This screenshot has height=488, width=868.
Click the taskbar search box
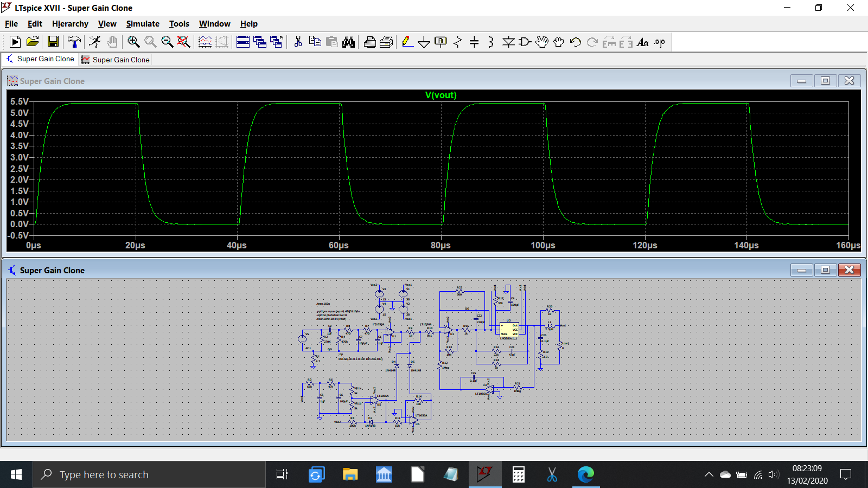[149, 474]
